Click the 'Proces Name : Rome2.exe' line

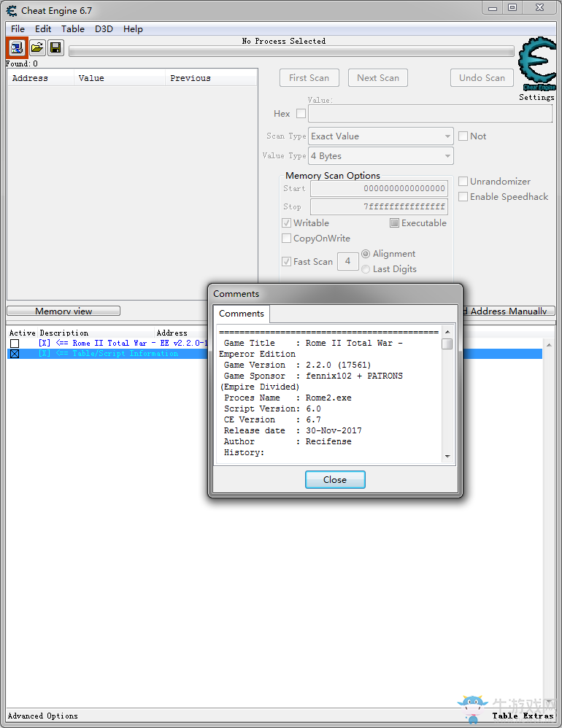[x=288, y=398]
